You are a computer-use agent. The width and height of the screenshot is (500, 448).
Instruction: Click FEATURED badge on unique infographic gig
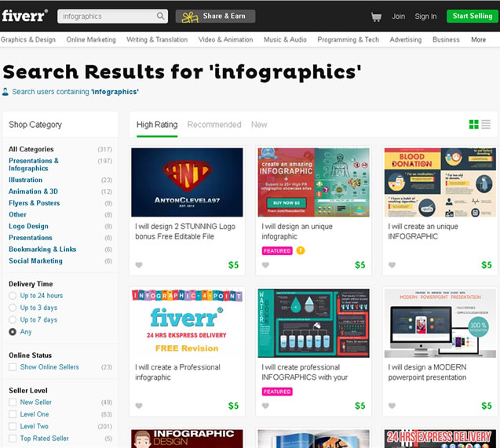point(277,251)
